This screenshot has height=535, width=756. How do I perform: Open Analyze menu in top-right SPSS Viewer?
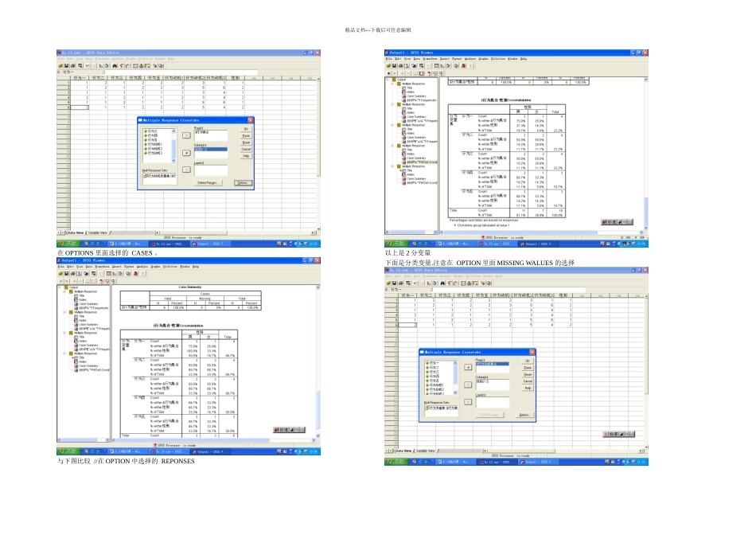click(470, 59)
